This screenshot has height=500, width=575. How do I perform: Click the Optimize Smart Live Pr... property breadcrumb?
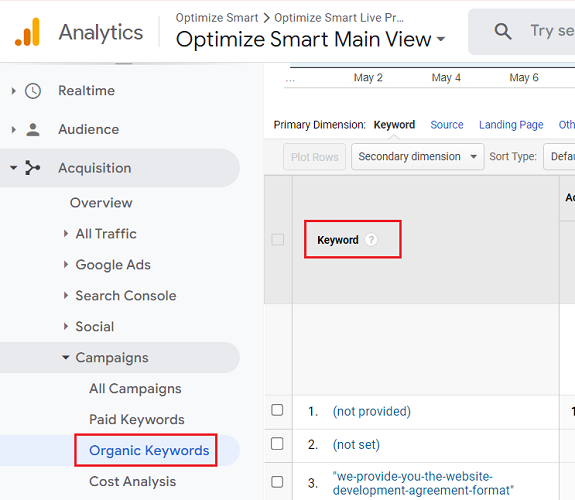(339, 18)
